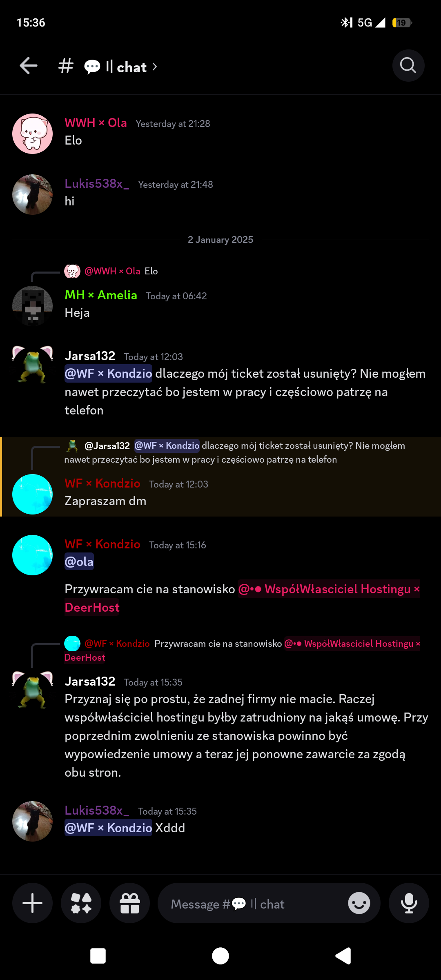
Task: Open MH × Amelia username profile
Action: pos(101,295)
